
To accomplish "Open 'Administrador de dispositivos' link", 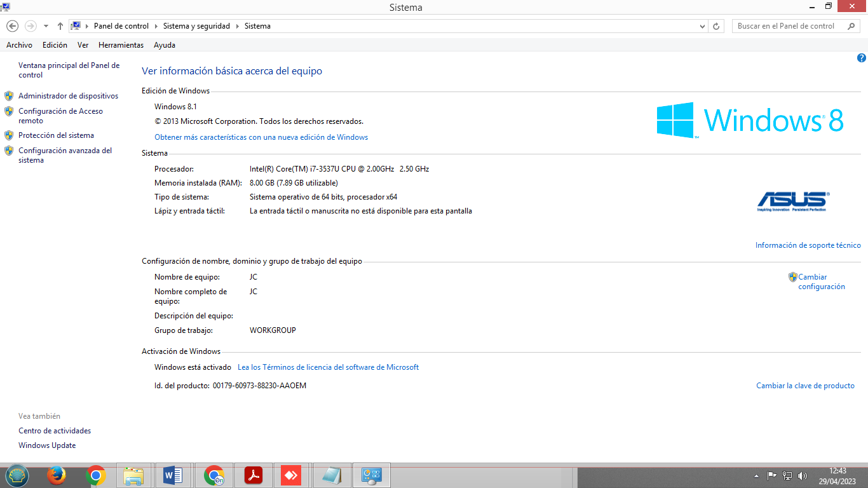I will (68, 96).
